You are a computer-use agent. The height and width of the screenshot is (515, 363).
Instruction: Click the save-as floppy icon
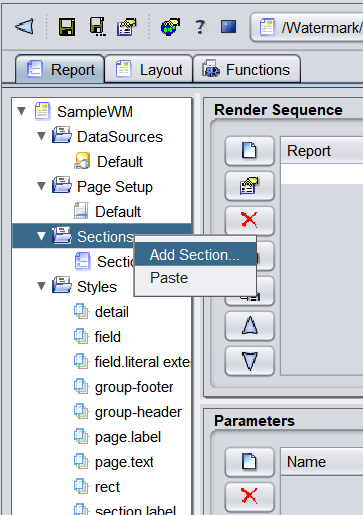97,26
